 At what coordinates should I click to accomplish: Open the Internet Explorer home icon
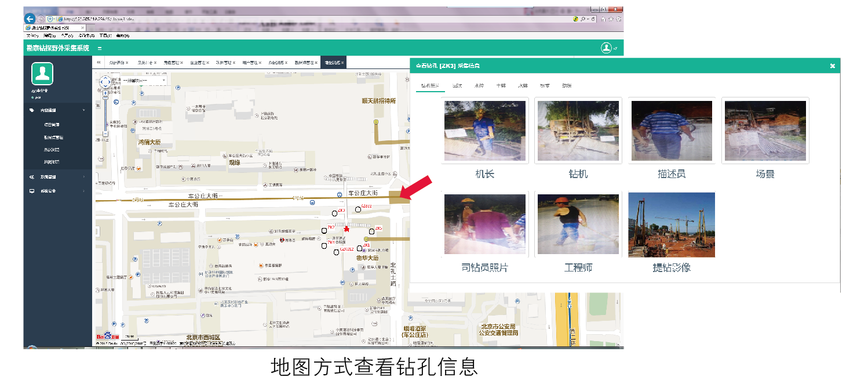603,19
